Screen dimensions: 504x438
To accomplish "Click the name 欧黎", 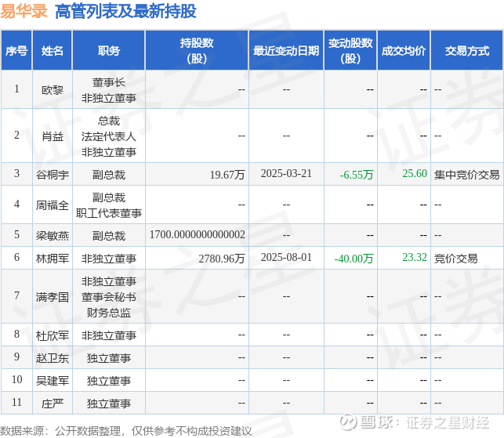I will point(53,90).
